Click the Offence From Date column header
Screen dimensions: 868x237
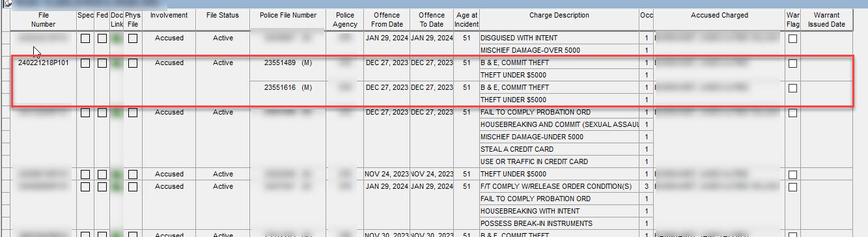pyautogui.click(x=387, y=20)
